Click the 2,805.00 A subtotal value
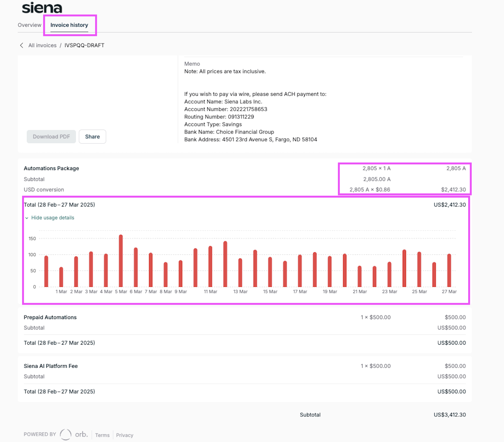This screenshot has width=504, height=442. (x=377, y=179)
